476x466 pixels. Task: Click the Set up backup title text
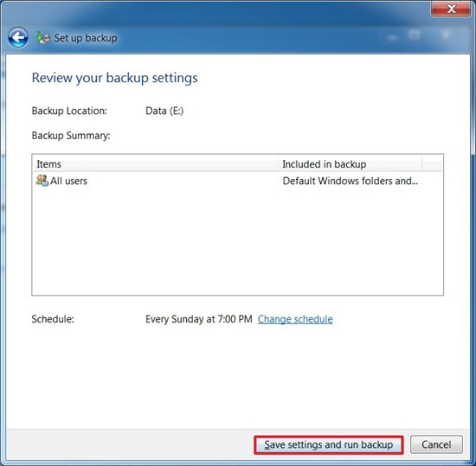click(86, 38)
